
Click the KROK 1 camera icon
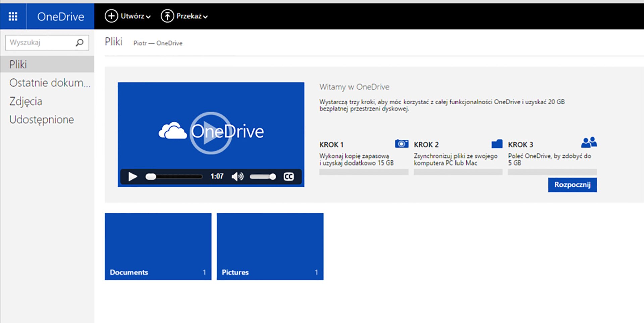pyautogui.click(x=401, y=144)
